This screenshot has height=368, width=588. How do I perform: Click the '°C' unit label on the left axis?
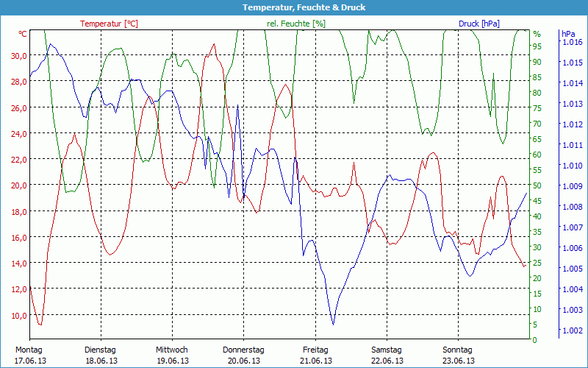pos(23,34)
